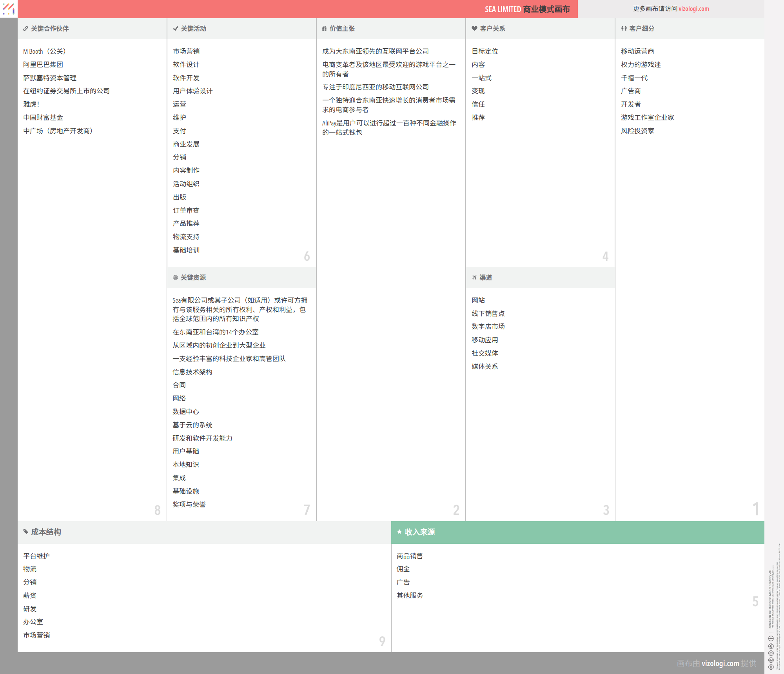Click the Creative Commons icon at bottom-right

pos(771,667)
